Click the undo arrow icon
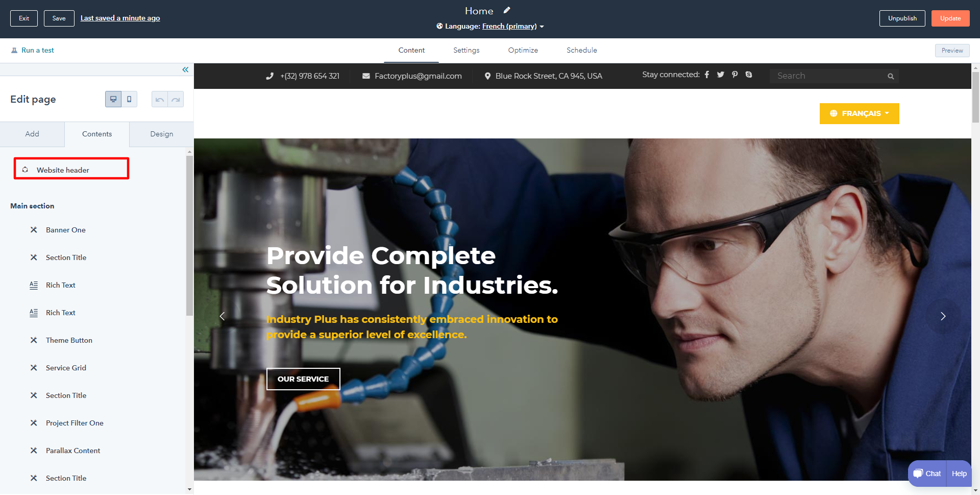This screenshot has height=495, width=980. point(160,99)
